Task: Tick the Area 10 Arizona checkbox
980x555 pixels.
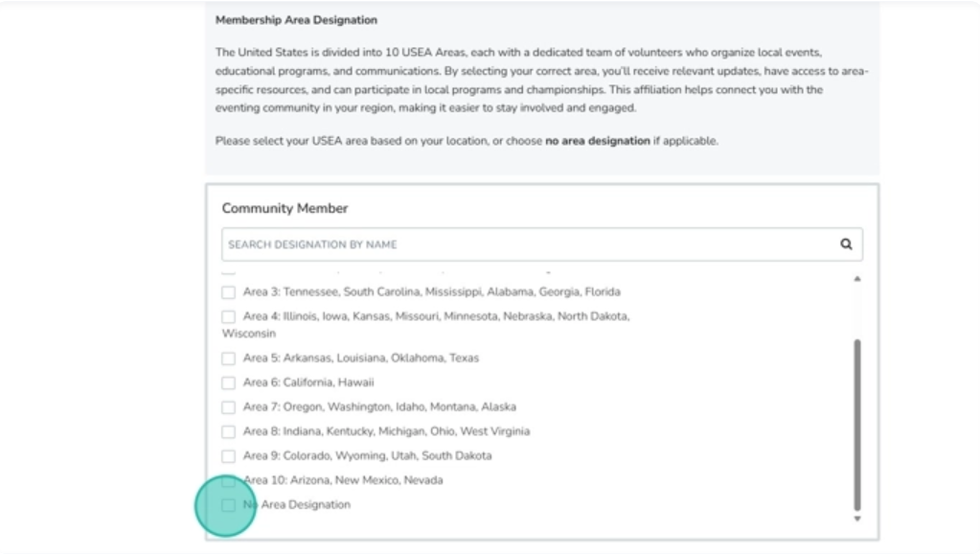Action: (229, 481)
